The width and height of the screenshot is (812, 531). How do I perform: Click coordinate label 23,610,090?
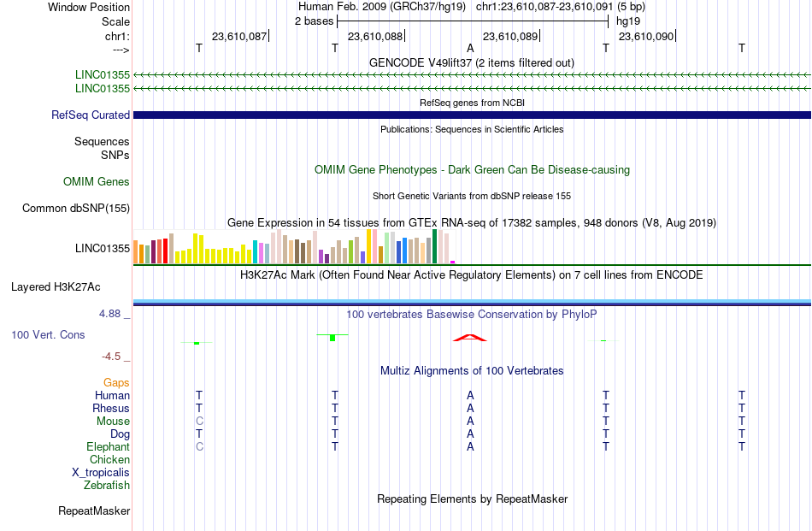[x=646, y=36]
